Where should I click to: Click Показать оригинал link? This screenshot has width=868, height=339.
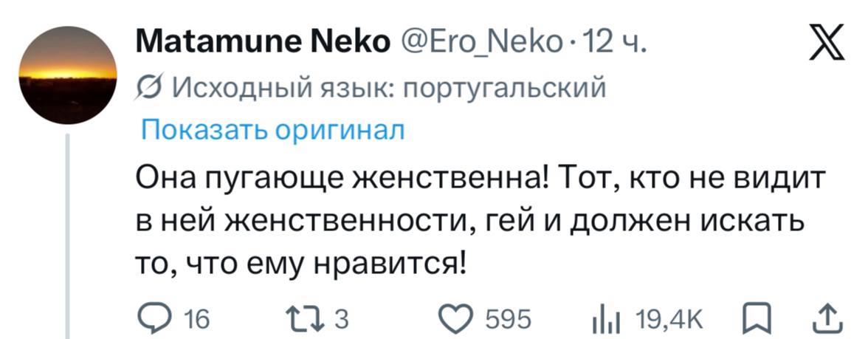(x=272, y=130)
